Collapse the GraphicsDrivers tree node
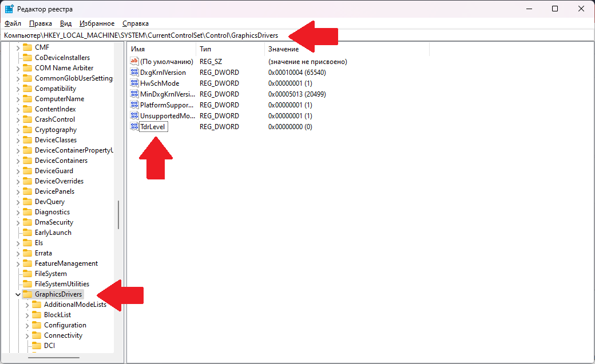The image size is (595, 364). tap(18, 294)
